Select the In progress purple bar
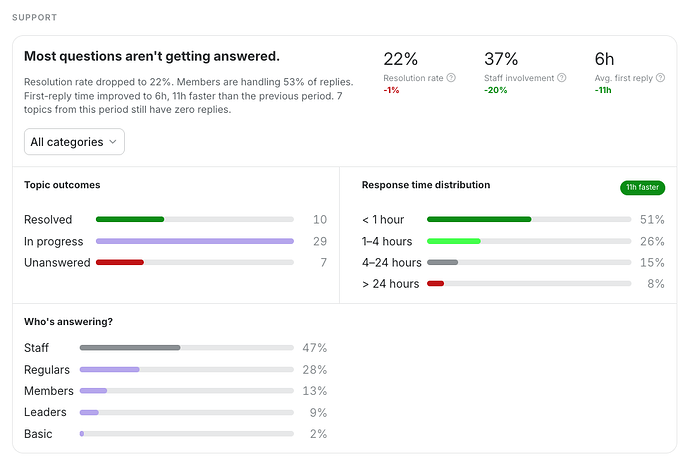This screenshot has height=463, width=690. click(x=195, y=241)
